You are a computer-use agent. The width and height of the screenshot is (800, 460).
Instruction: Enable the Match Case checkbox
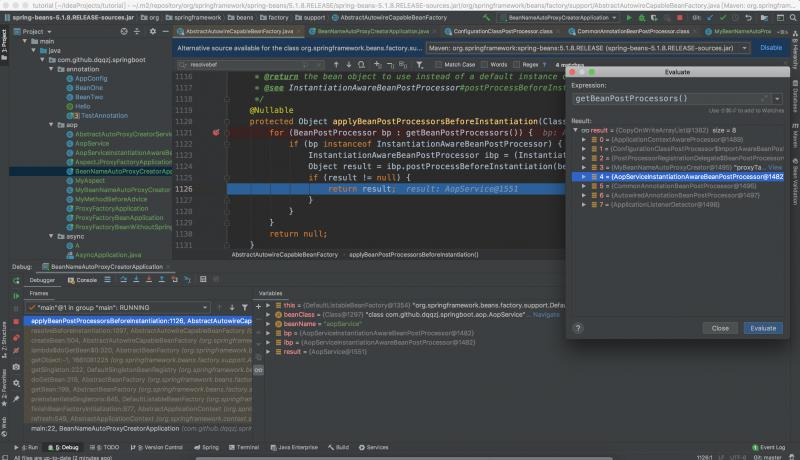pyautogui.click(x=438, y=65)
